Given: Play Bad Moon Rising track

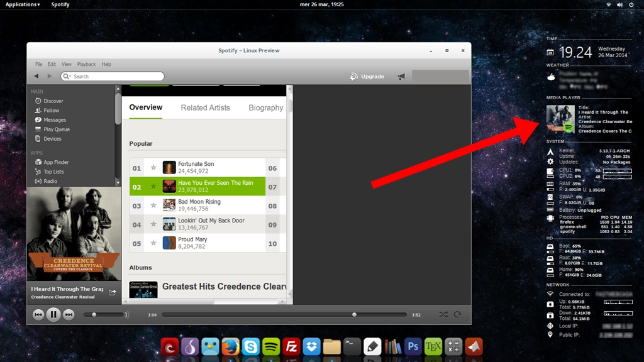Looking at the screenshot, I should click(x=199, y=202).
